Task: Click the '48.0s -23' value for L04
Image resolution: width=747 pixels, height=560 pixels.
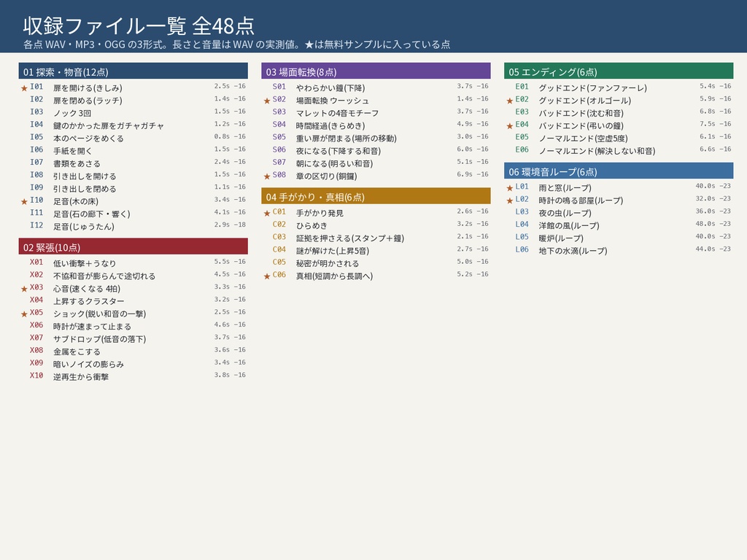Action: pyautogui.click(x=713, y=224)
